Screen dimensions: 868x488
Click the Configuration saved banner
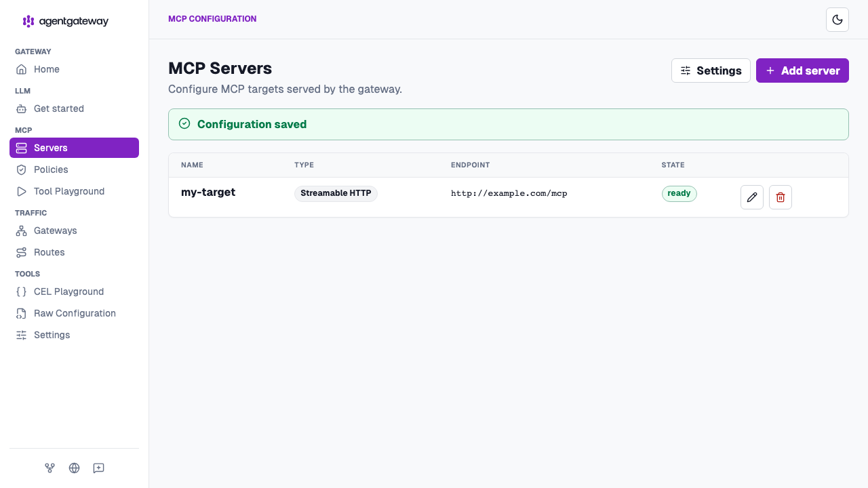509,124
